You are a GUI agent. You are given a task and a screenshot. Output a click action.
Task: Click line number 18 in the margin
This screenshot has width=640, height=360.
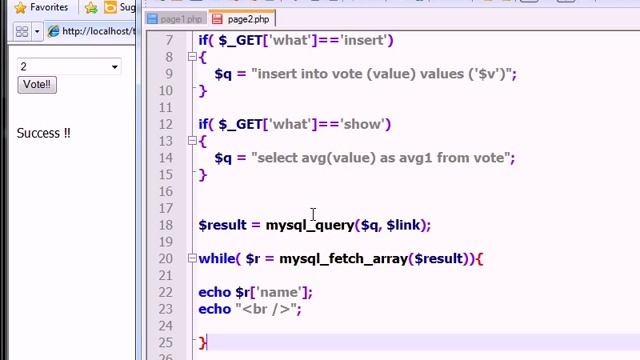[x=166, y=225]
